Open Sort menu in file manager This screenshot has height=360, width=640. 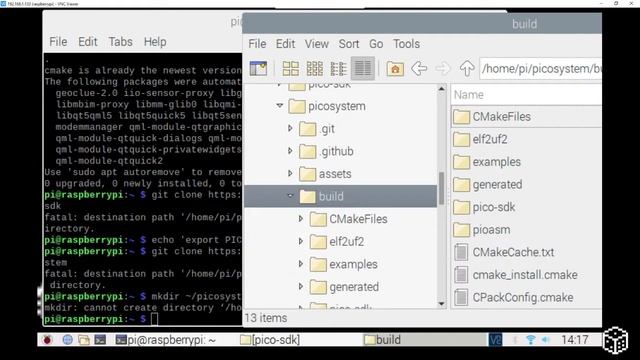tap(349, 44)
